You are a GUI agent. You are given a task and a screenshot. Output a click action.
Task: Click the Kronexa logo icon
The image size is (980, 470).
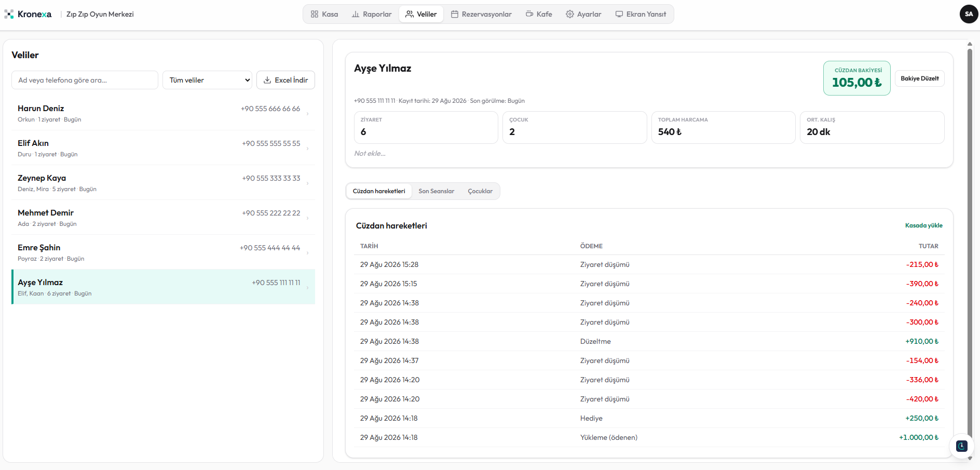click(9, 14)
